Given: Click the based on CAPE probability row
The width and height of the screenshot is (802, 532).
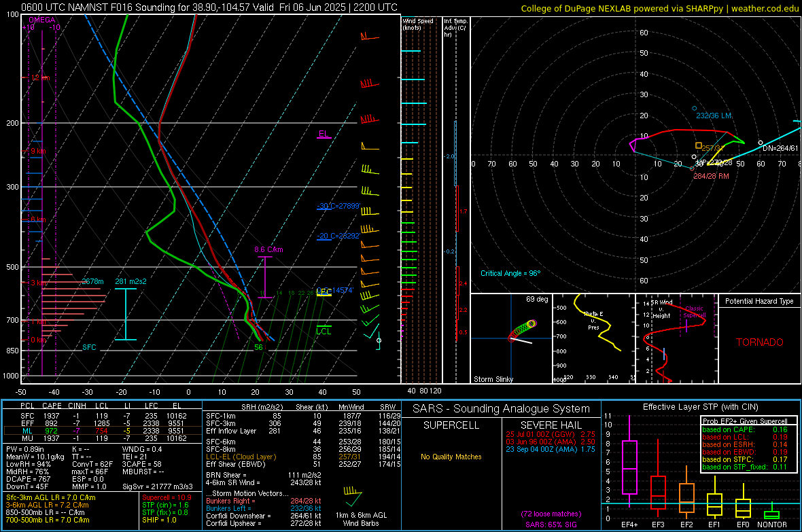Looking at the screenshot, I should [745, 429].
